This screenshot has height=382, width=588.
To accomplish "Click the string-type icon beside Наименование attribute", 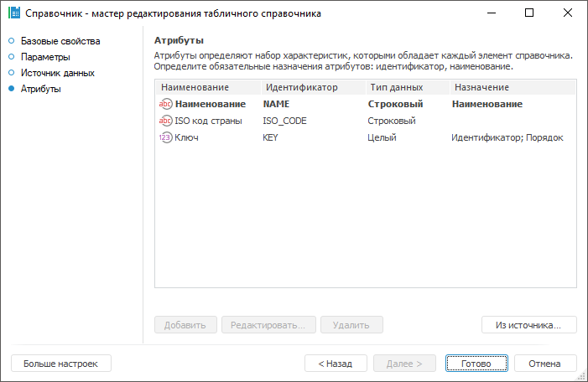I will [x=165, y=105].
